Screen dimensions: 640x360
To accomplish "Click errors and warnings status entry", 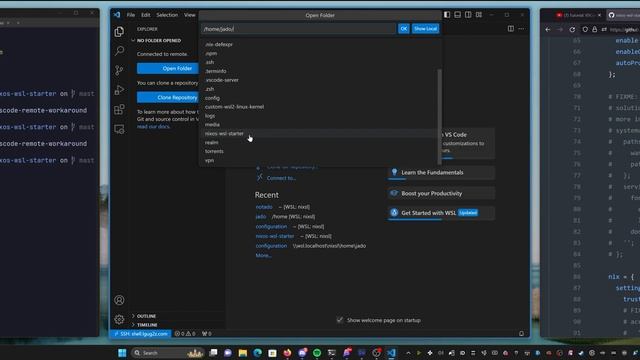I will 185,333.
